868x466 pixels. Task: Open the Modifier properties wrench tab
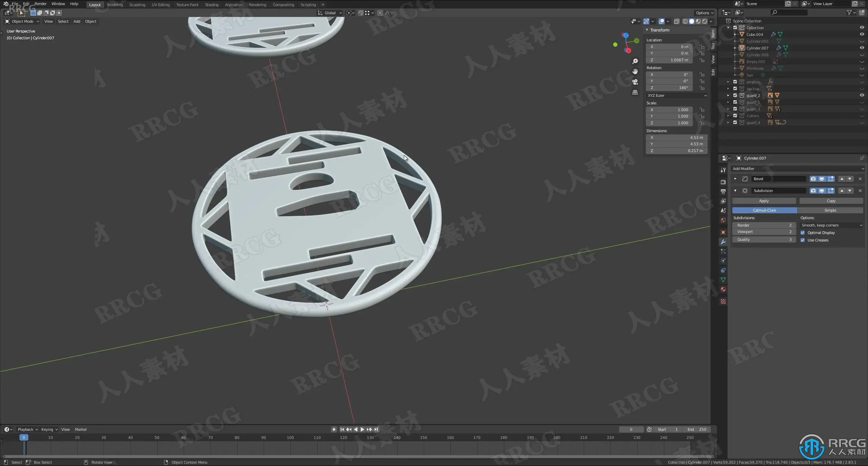(723, 242)
